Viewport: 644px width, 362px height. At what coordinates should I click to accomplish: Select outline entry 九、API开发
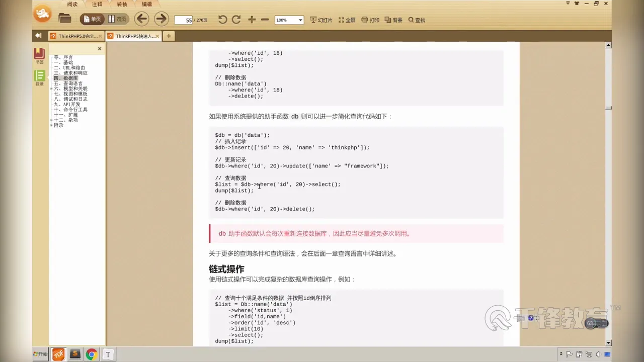point(67,105)
